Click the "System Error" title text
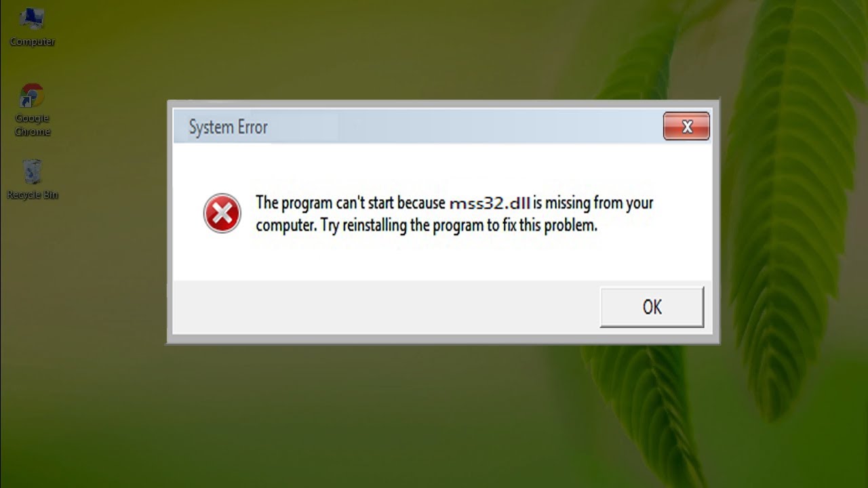Viewport: 868px width, 488px height. click(228, 127)
